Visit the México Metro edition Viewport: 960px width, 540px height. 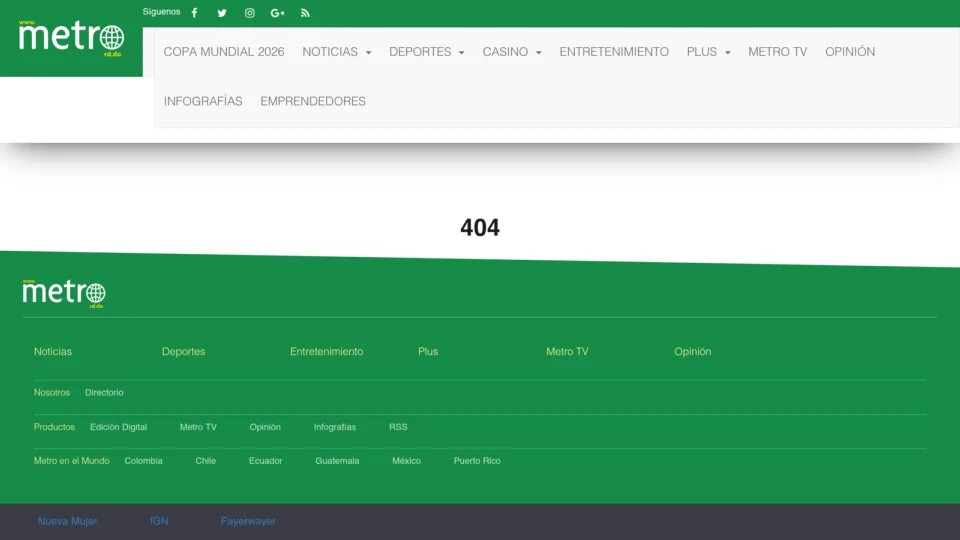point(407,460)
